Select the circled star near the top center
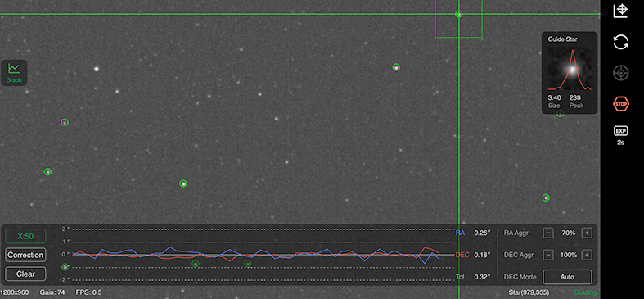The height and width of the screenshot is (299, 644). [396, 67]
